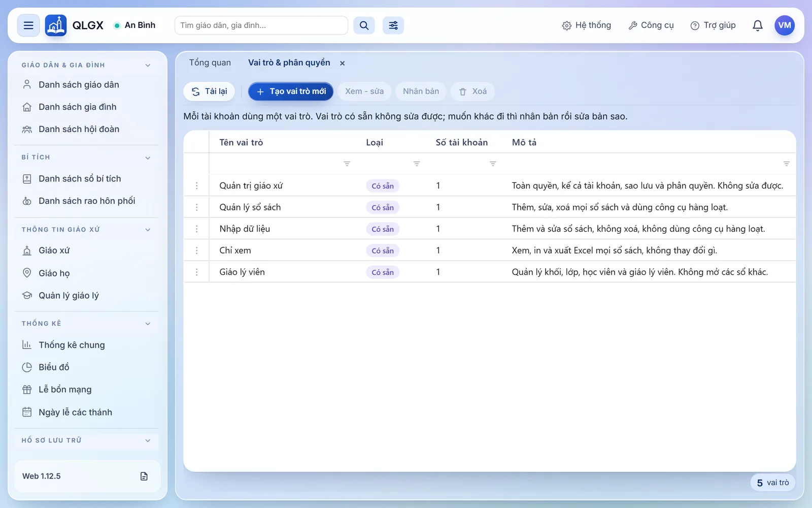Toggle the hamburger sidebar menu button
The width and height of the screenshot is (812, 508).
point(28,25)
